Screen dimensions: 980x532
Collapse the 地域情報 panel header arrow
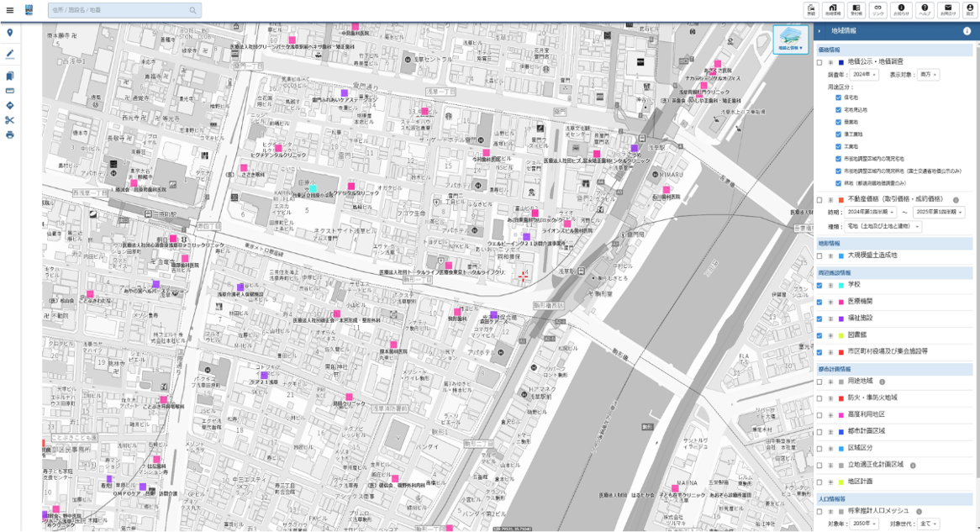pos(819,31)
